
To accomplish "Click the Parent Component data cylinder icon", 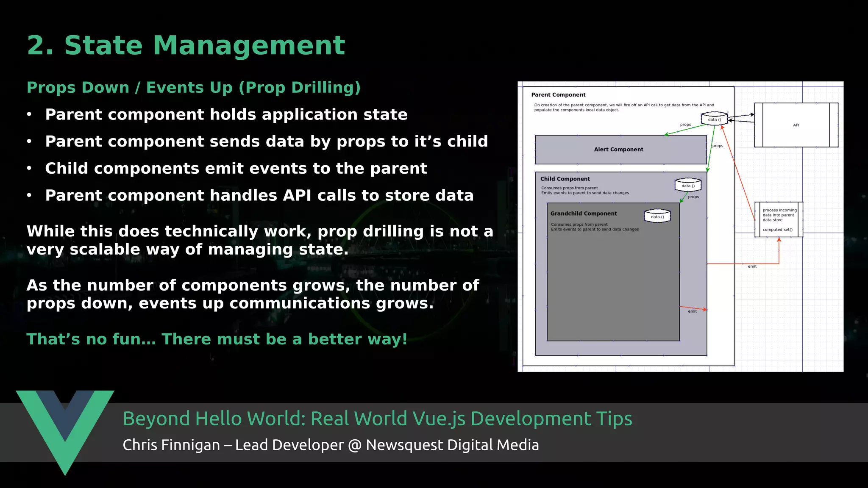I will (x=714, y=119).
